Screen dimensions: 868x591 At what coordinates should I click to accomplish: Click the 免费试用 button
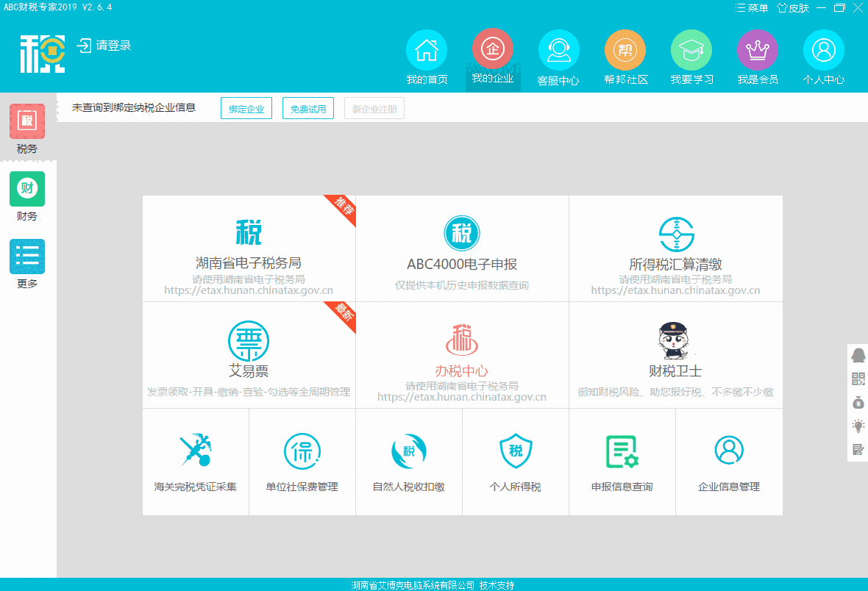307,109
